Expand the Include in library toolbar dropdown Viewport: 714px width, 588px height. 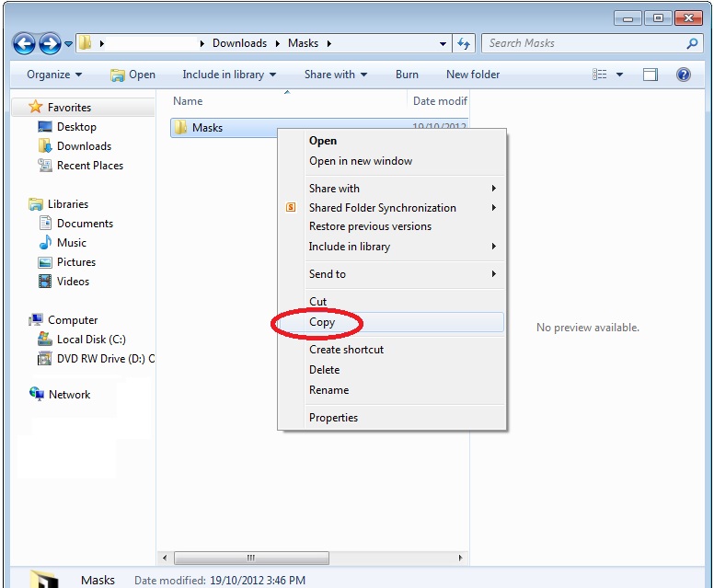click(x=223, y=75)
